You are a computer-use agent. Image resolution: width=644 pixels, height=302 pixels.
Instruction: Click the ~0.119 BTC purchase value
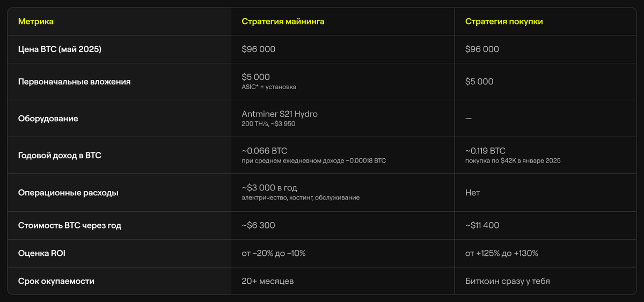(485, 151)
